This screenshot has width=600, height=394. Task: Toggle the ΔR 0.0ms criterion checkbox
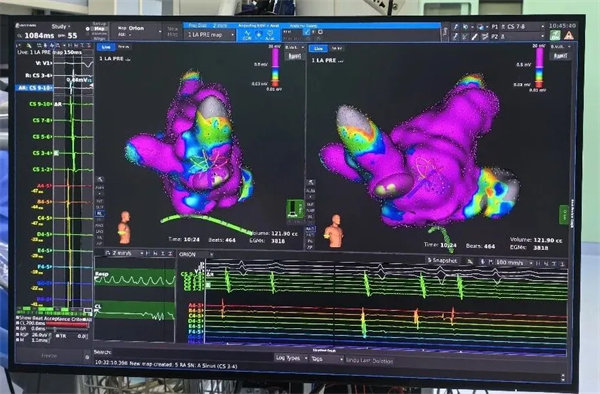[x=18, y=329]
